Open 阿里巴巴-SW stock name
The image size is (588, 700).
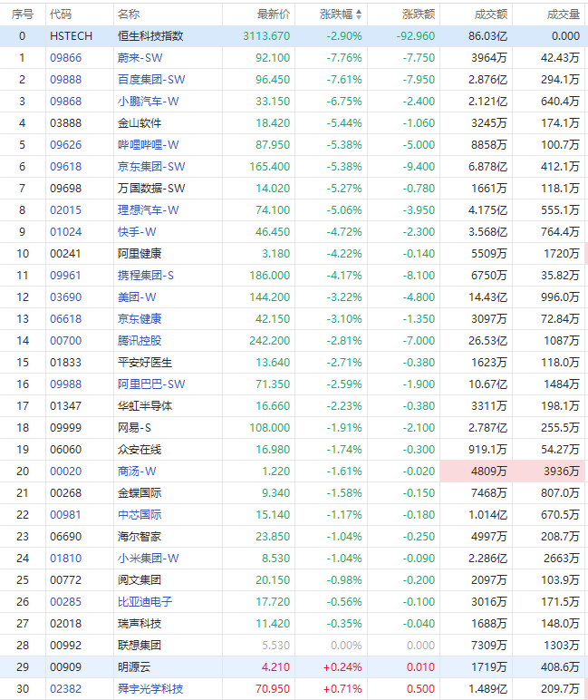tap(151, 384)
